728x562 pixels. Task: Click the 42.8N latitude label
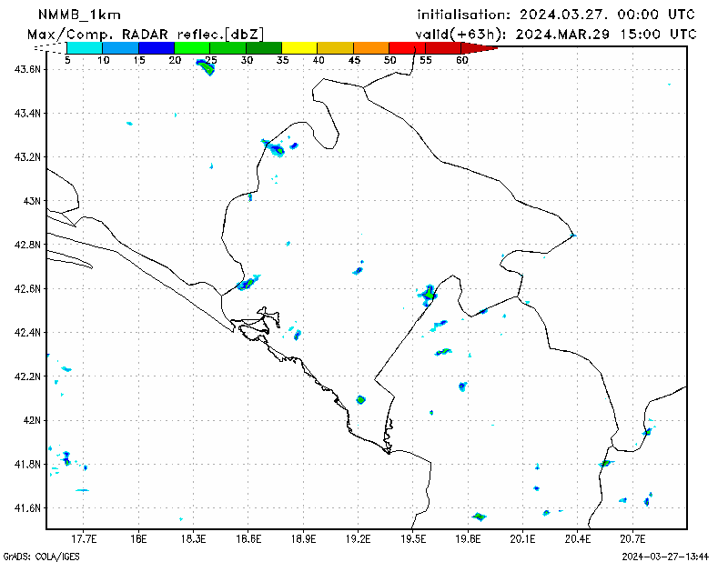coord(27,245)
